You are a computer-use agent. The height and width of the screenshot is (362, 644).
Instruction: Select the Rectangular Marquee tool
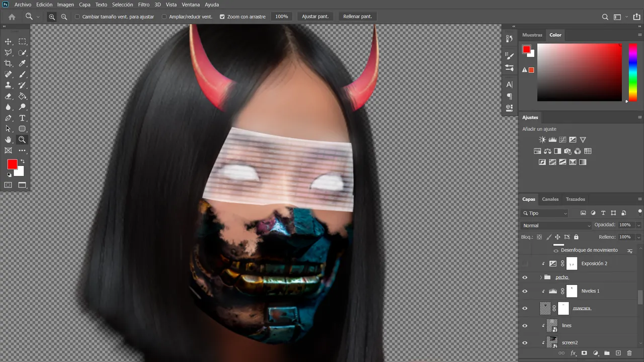pos(22,42)
